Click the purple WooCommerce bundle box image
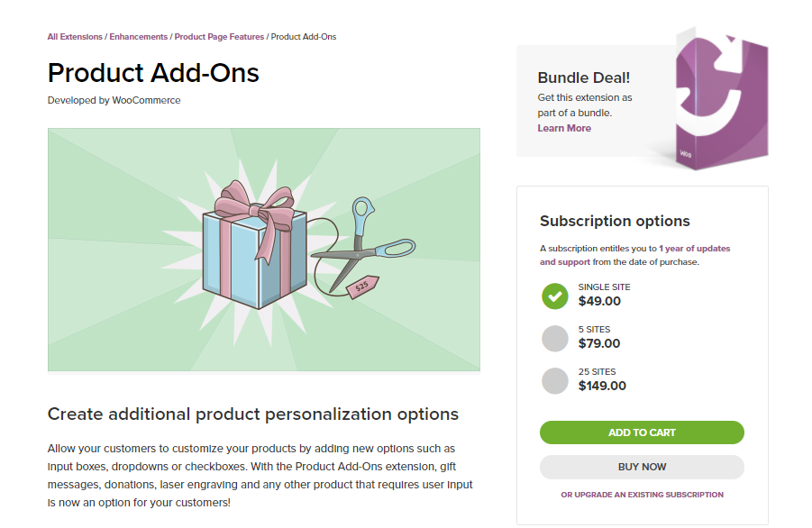Viewport: 812px width, 528px height. (x=720, y=99)
